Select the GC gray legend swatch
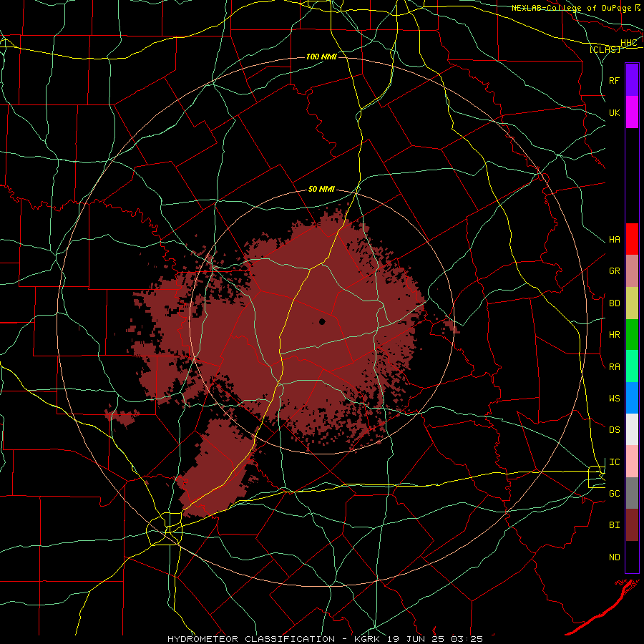 [632, 493]
